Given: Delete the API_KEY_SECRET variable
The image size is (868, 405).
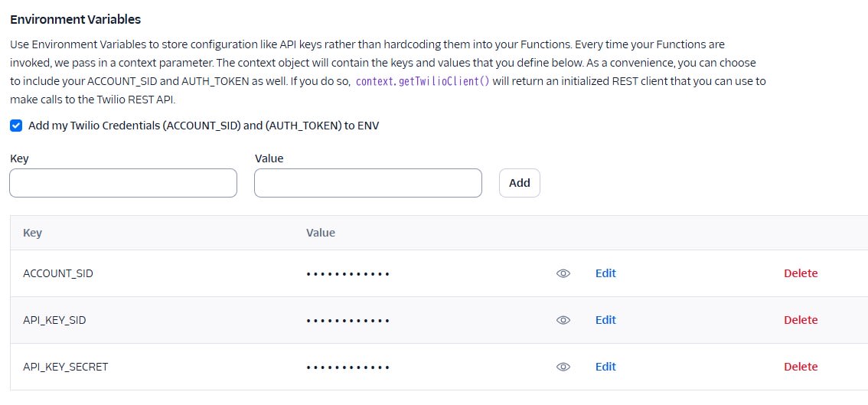Looking at the screenshot, I should click(x=801, y=366).
